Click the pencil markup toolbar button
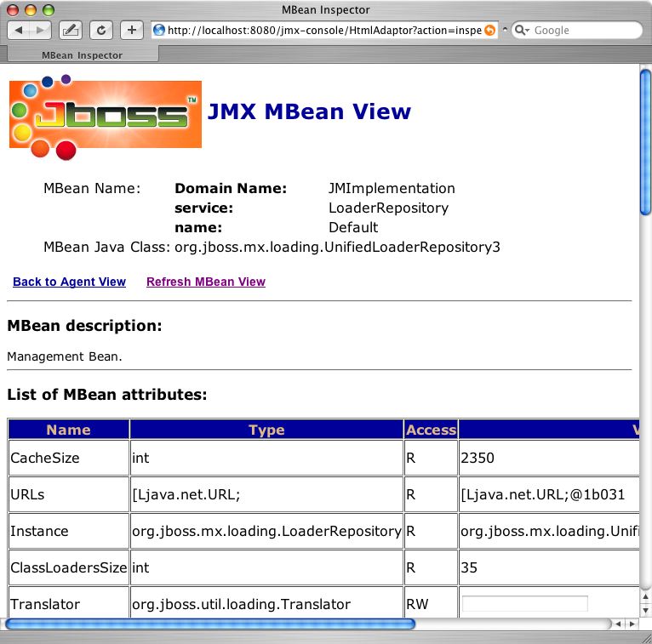Image resolution: width=652 pixels, height=644 pixels. coord(71,31)
